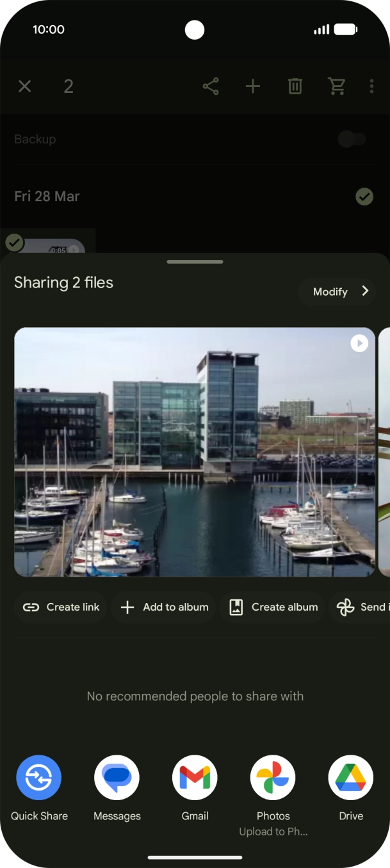
Task: Save files to Drive
Action: coord(351,778)
